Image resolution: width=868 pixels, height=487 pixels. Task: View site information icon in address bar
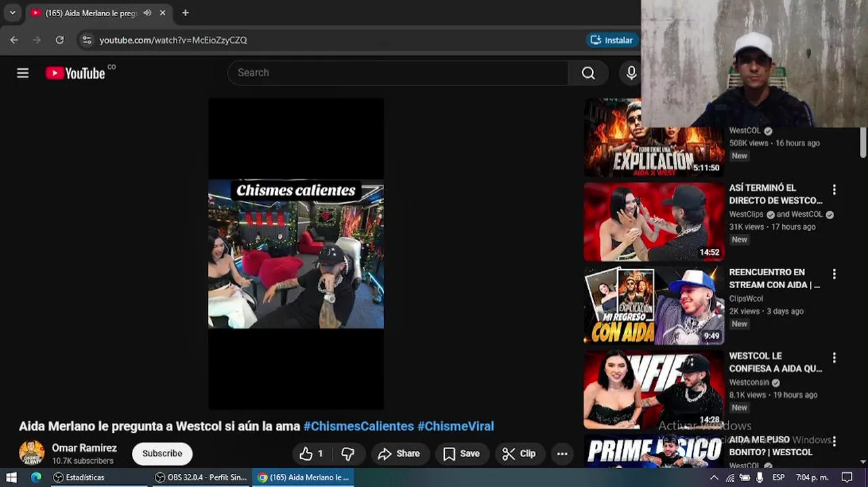tap(87, 40)
